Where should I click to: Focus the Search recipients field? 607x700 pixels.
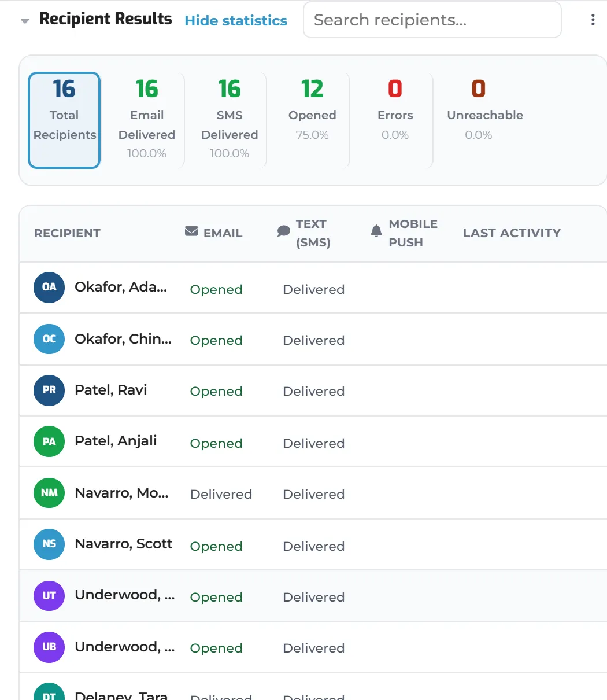[432, 20]
